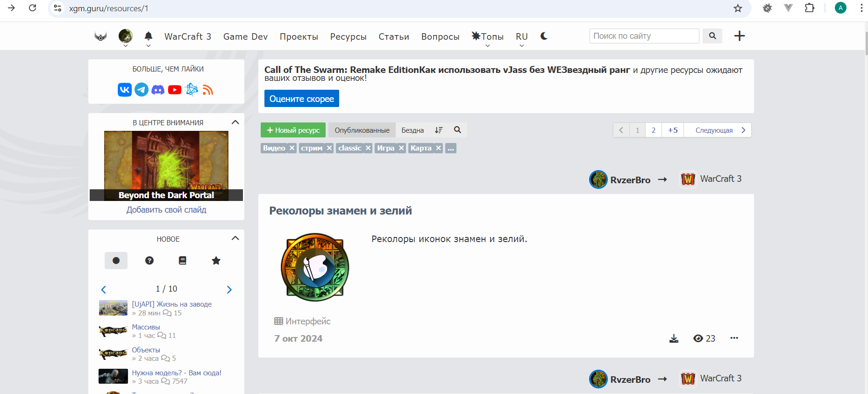
Task: Open the Beyond the Dark Portal slide
Action: click(x=166, y=166)
